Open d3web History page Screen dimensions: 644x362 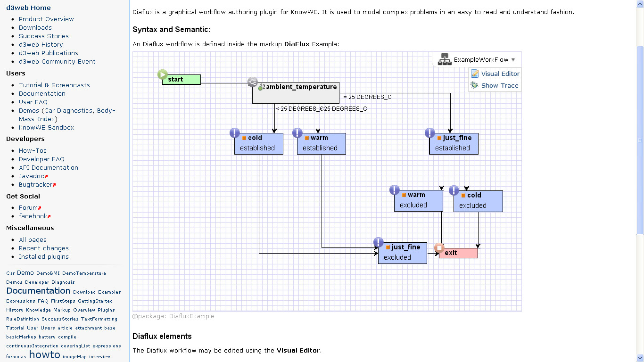[x=41, y=45]
